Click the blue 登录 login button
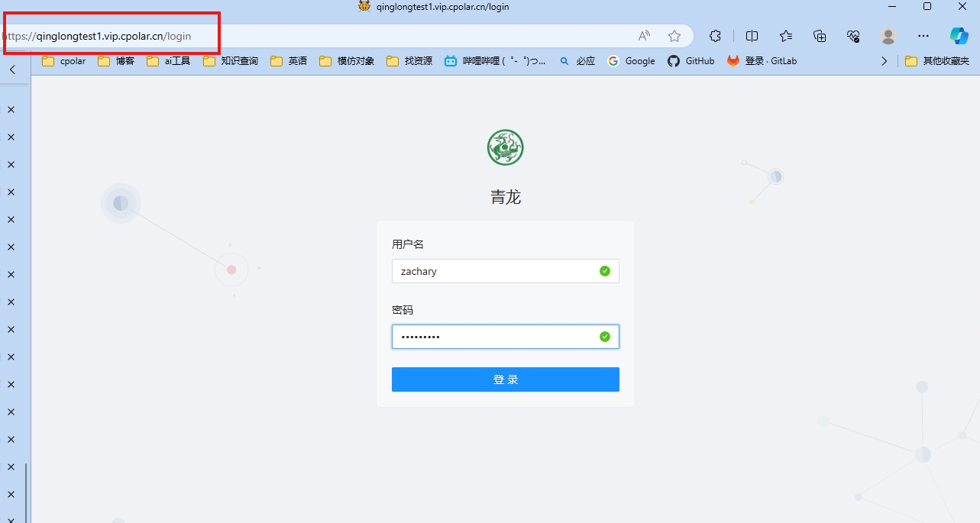 [x=506, y=379]
